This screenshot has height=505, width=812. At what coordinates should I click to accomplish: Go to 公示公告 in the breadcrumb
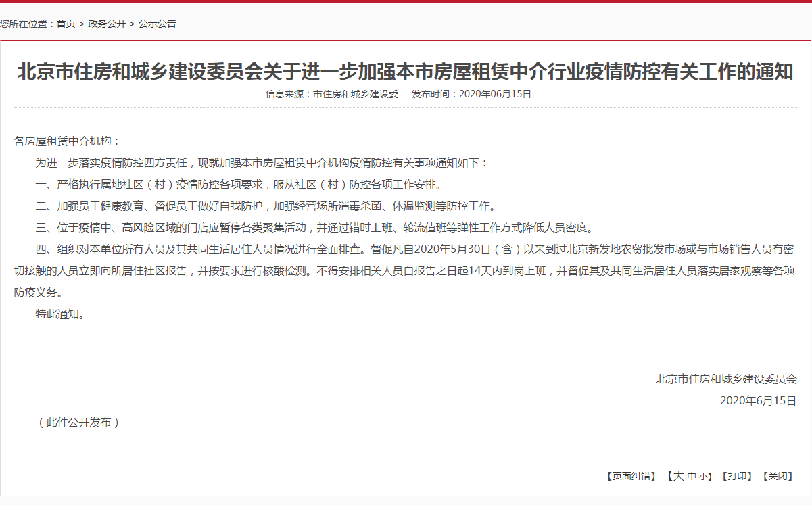(x=158, y=24)
